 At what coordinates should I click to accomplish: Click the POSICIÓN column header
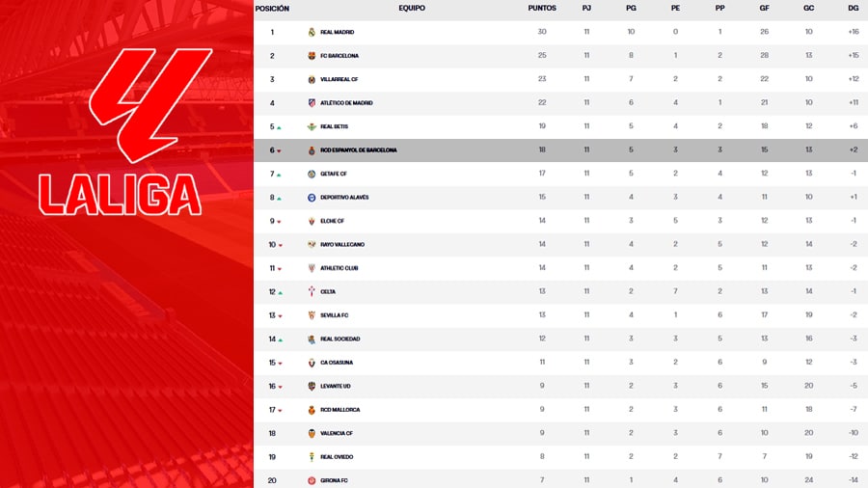(x=272, y=8)
